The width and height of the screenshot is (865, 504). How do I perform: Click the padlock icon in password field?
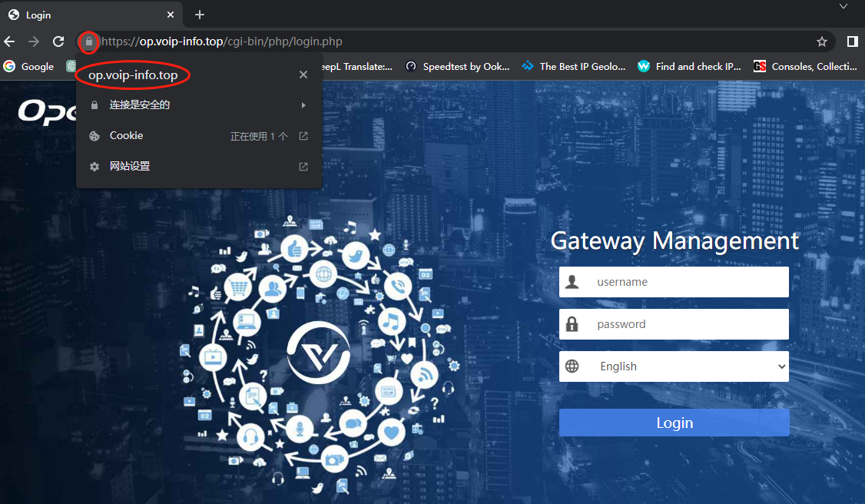pos(572,324)
